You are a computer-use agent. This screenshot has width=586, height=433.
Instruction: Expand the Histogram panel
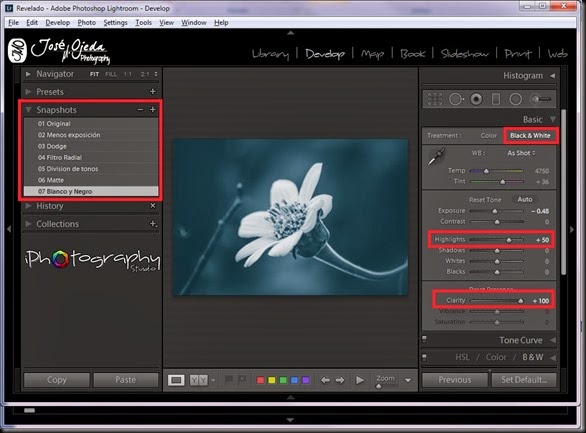pyautogui.click(x=553, y=76)
